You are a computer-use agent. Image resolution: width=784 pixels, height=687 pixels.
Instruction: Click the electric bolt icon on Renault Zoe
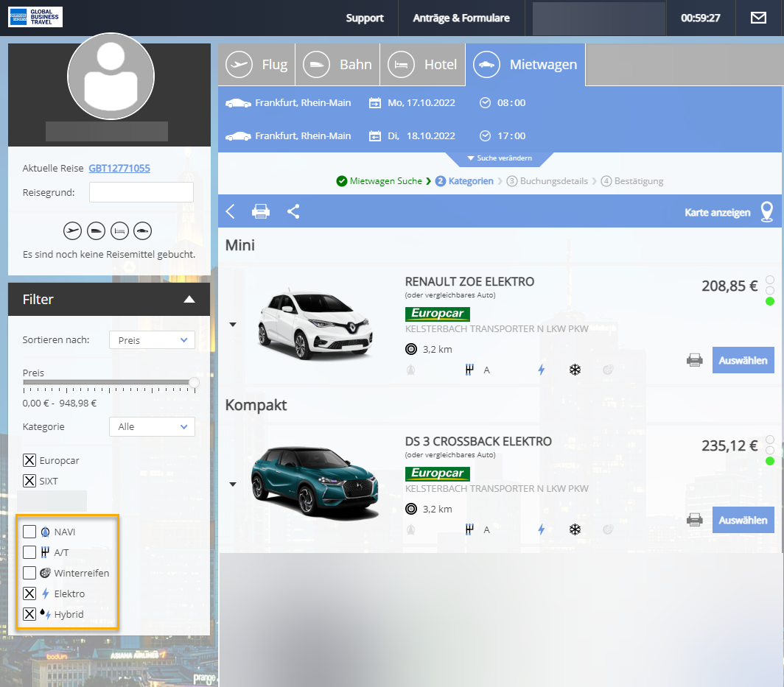coord(542,370)
